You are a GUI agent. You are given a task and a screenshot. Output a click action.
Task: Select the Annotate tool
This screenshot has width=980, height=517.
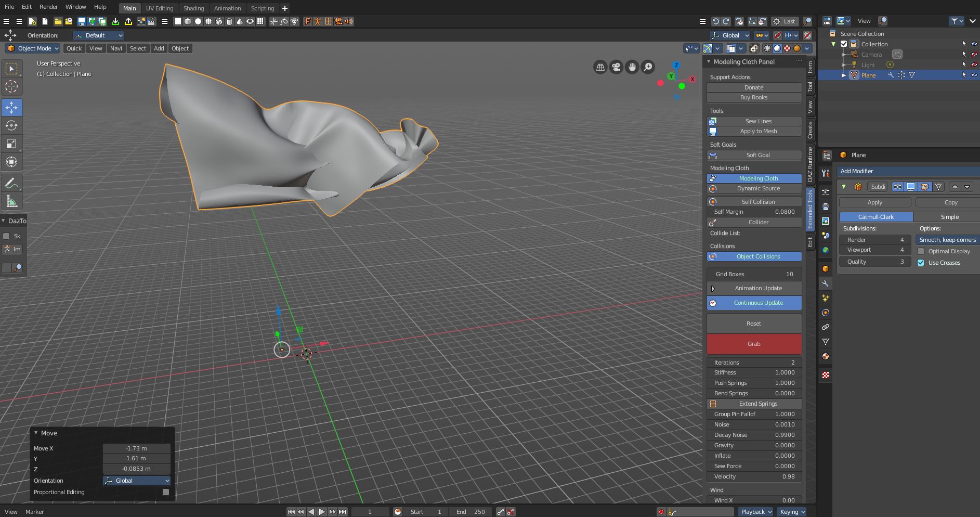[x=11, y=183]
